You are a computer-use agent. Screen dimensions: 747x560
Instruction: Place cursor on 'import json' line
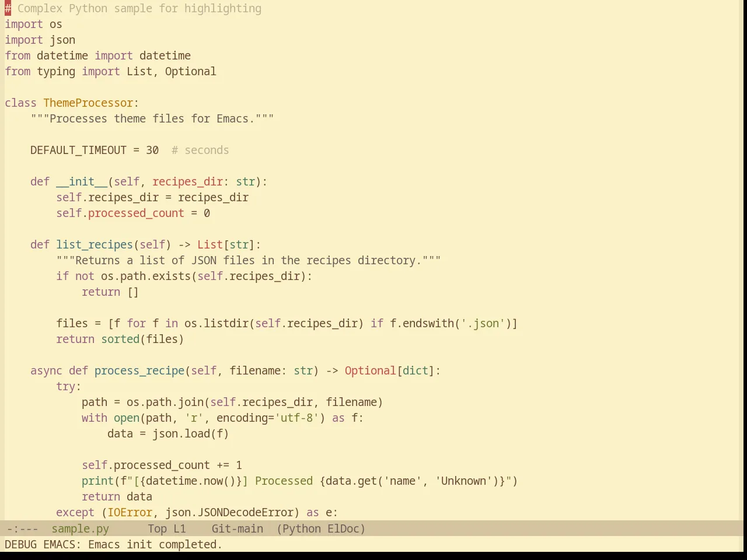point(40,40)
